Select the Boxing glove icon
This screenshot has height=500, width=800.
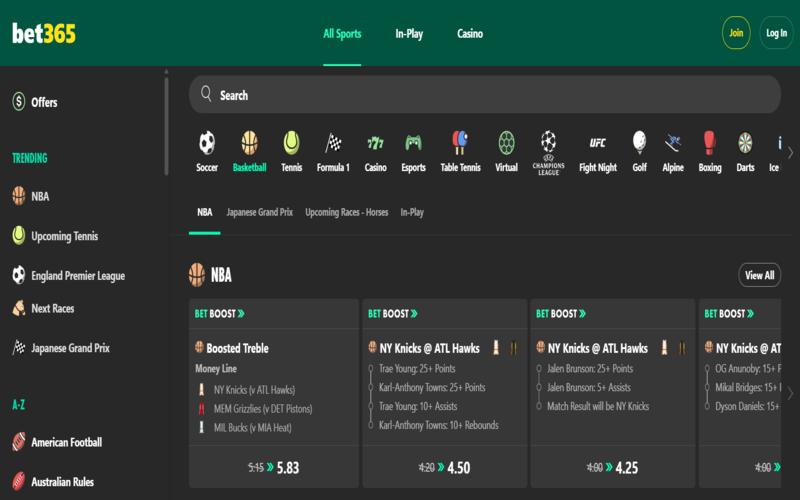tap(709, 143)
